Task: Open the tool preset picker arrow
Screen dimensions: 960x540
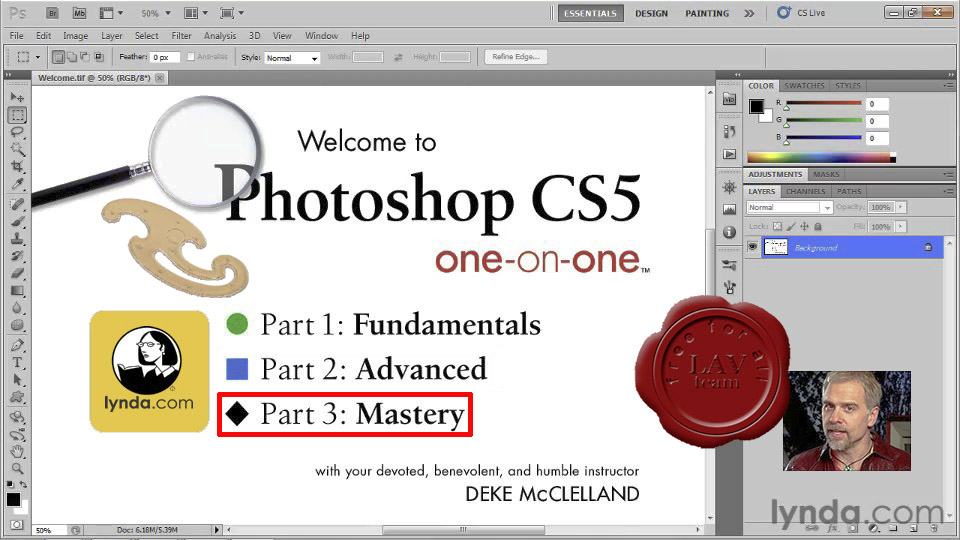Action: click(x=37, y=57)
